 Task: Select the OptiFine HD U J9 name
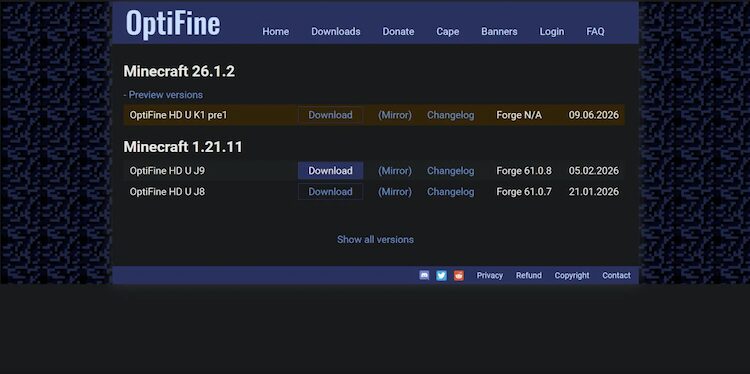tap(167, 171)
